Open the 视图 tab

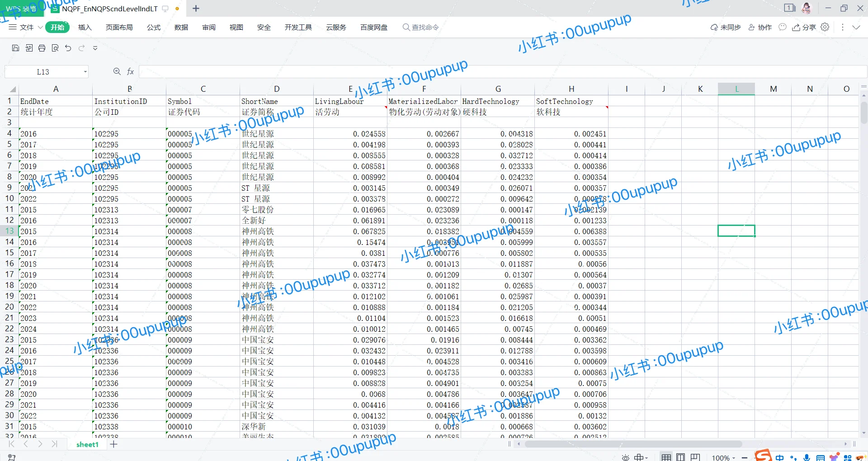pyautogui.click(x=236, y=27)
